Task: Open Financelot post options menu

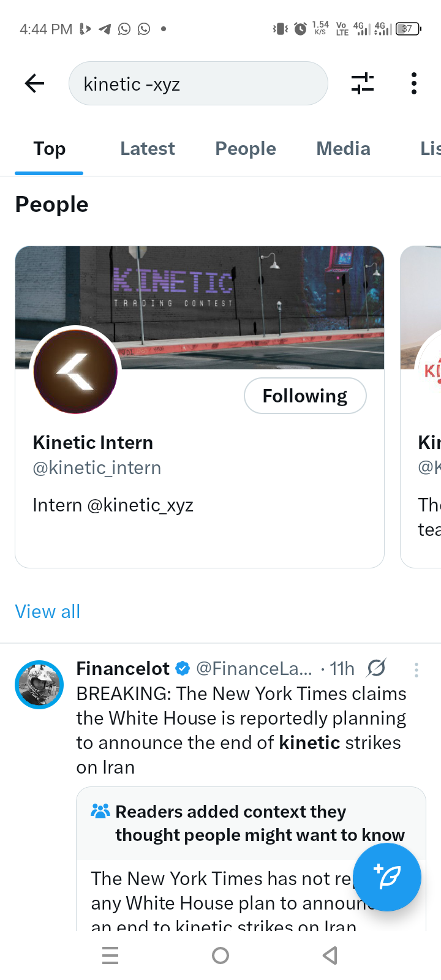Action: [x=417, y=669]
